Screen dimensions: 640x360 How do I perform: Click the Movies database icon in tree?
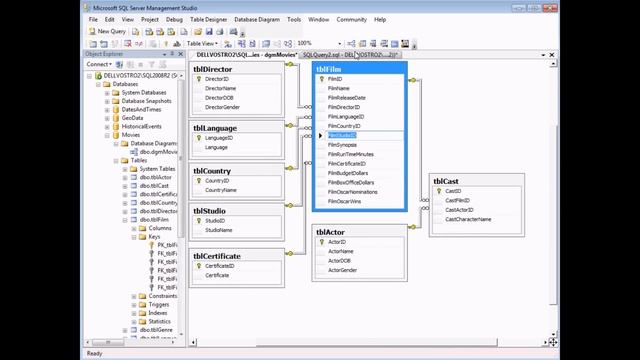click(116, 135)
